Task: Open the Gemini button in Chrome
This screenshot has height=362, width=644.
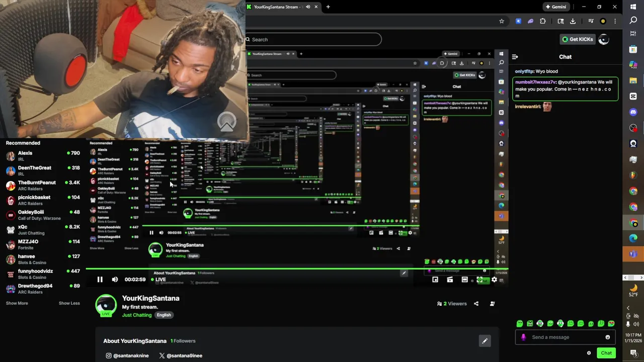Action: 555,7
